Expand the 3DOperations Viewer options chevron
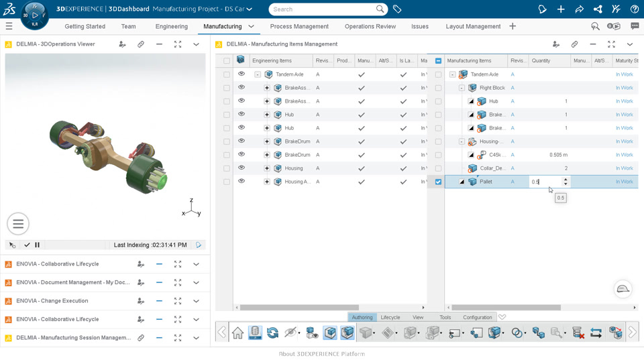 point(196,44)
